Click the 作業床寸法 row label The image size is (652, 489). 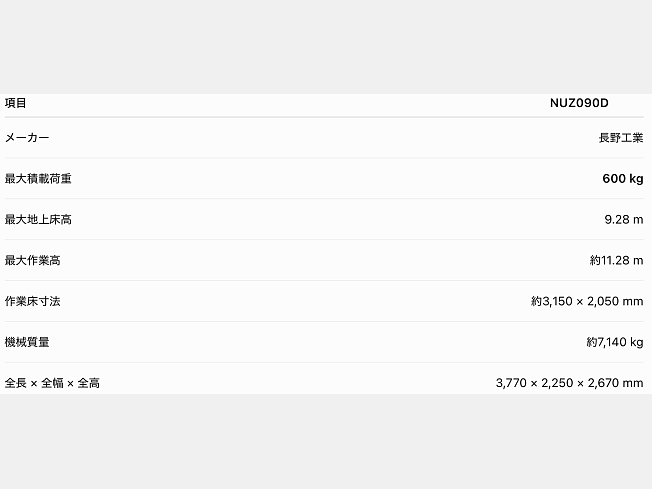tap(32, 301)
